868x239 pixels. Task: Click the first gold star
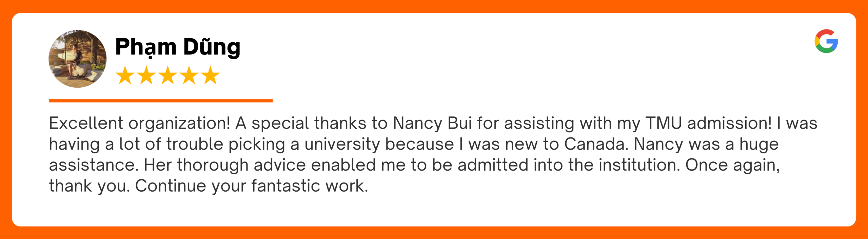click(x=125, y=75)
